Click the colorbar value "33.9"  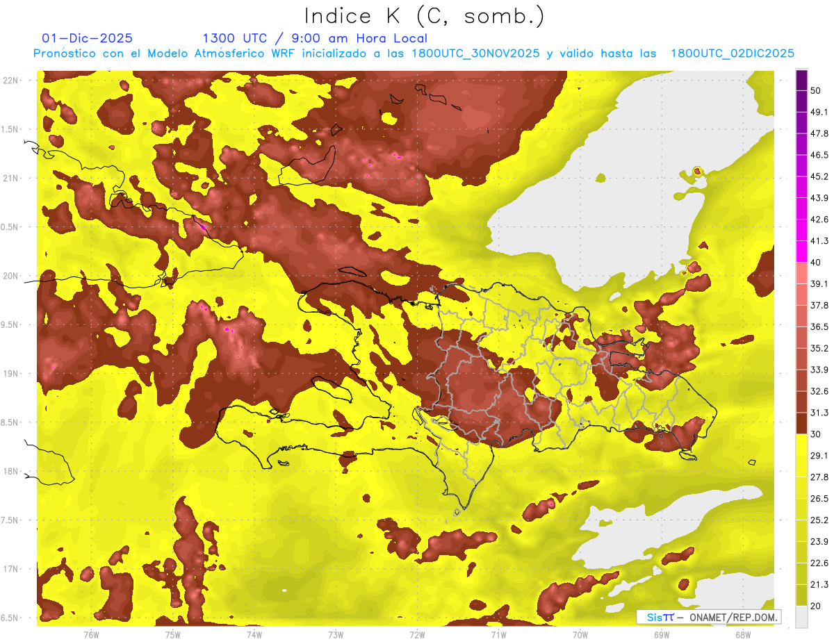[x=820, y=370]
